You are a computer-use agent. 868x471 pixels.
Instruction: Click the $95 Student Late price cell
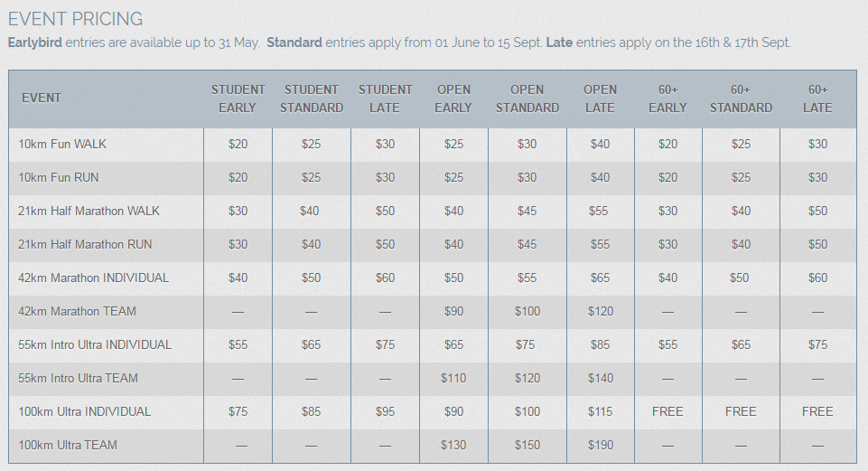pyautogui.click(x=386, y=411)
